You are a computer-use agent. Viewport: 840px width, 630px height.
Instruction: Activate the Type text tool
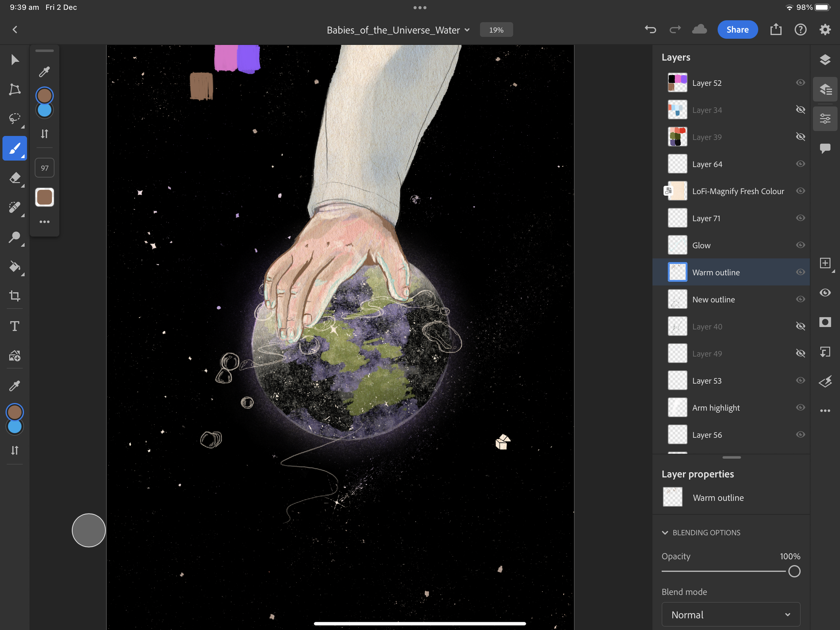coord(14,326)
